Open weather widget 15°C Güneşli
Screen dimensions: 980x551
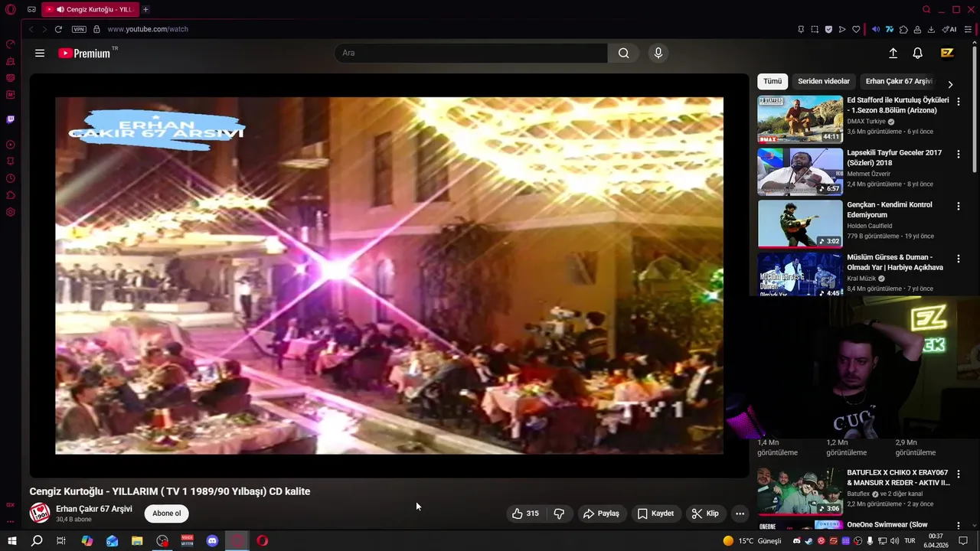[x=752, y=541]
